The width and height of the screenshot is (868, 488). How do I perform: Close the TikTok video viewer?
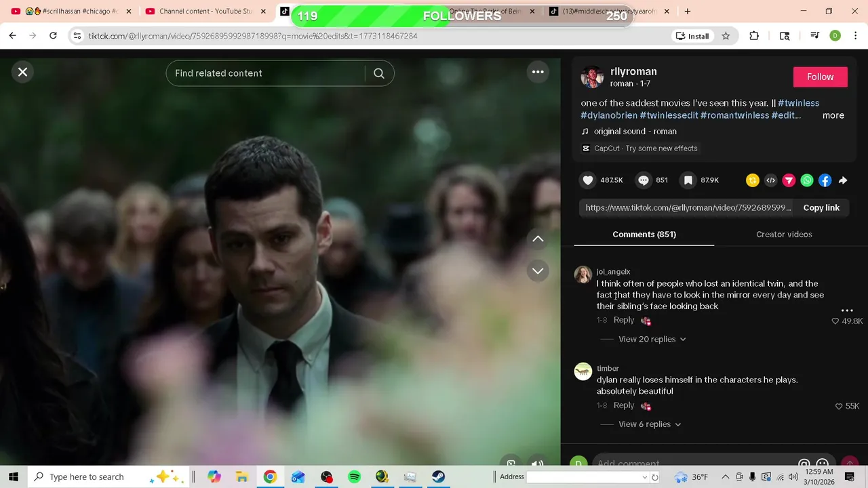coord(22,72)
